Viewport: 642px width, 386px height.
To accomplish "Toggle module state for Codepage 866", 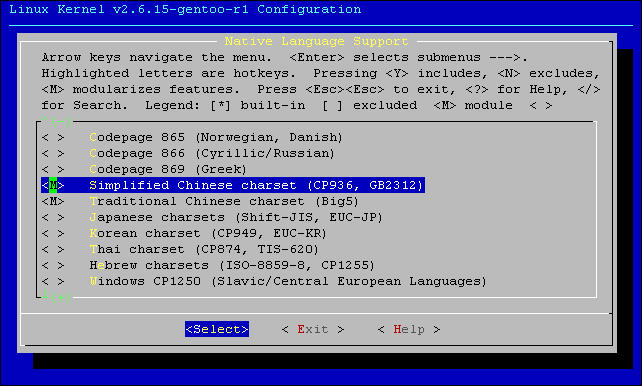I will (x=53, y=153).
